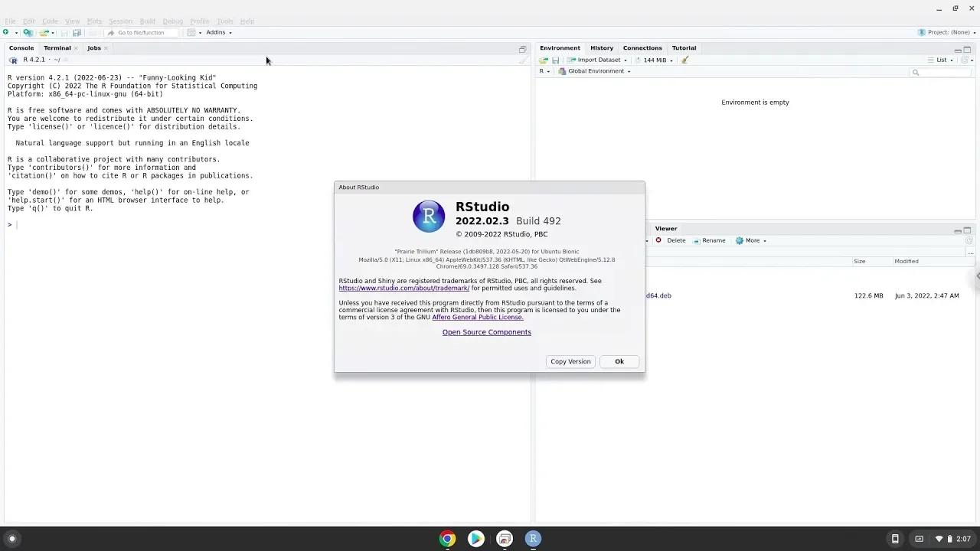Open the Open Source Components link
The width and height of the screenshot is (980, 551).
(x=487, y=332)
